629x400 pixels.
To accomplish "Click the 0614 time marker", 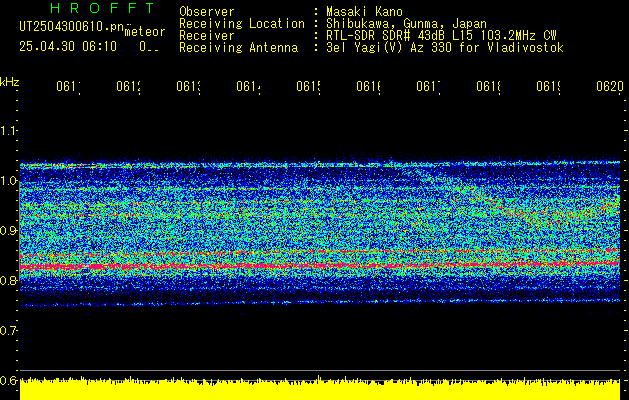I will (x=248, y=87).
